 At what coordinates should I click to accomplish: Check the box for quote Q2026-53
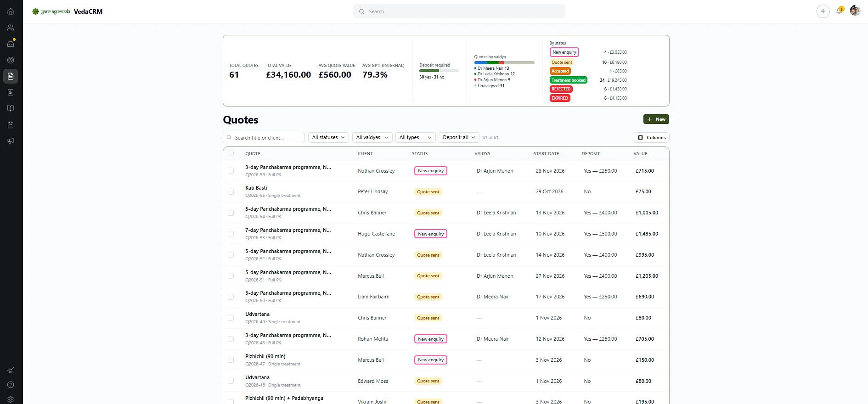[x=231, y=234]
